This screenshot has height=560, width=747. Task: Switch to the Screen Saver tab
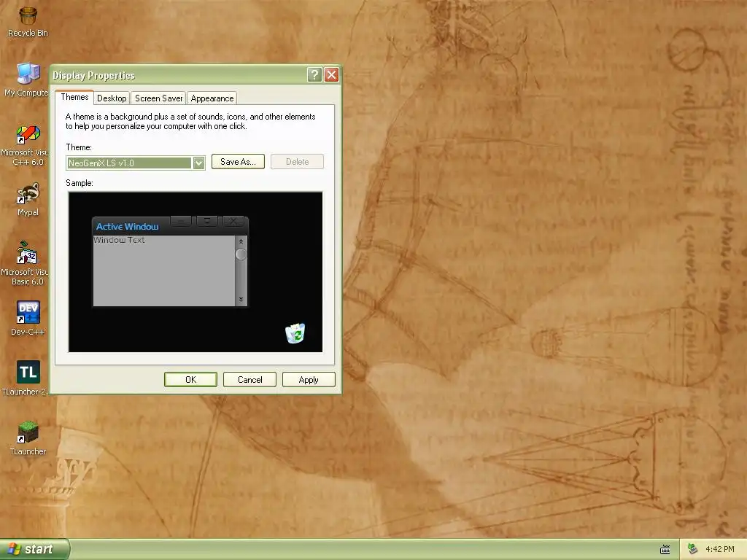click(158, 98)
